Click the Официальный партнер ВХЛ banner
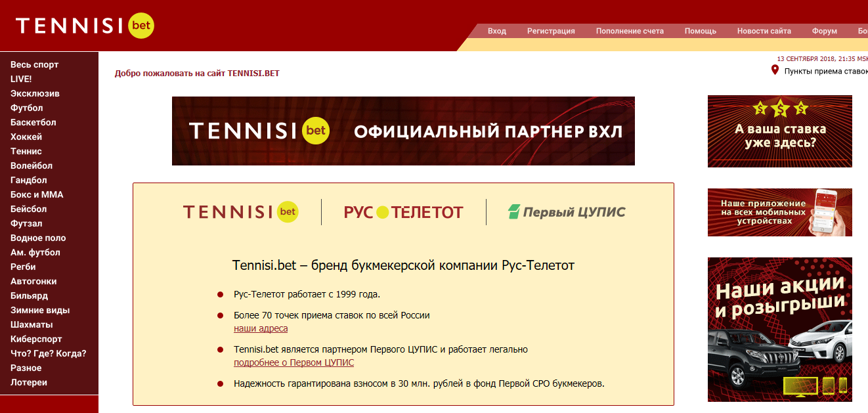Viewport: 868px width, 413px height. pos(403,131)
